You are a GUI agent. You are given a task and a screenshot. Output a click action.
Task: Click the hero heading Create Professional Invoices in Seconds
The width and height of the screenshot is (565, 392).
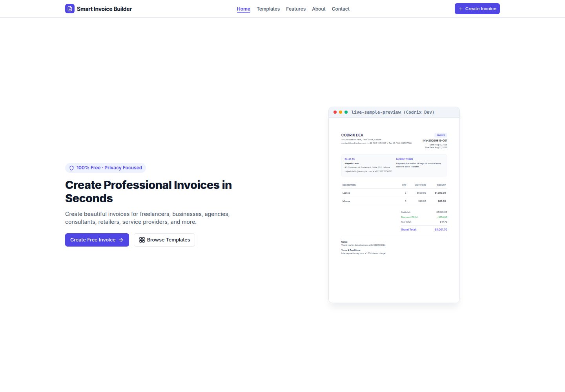[148, 192]
